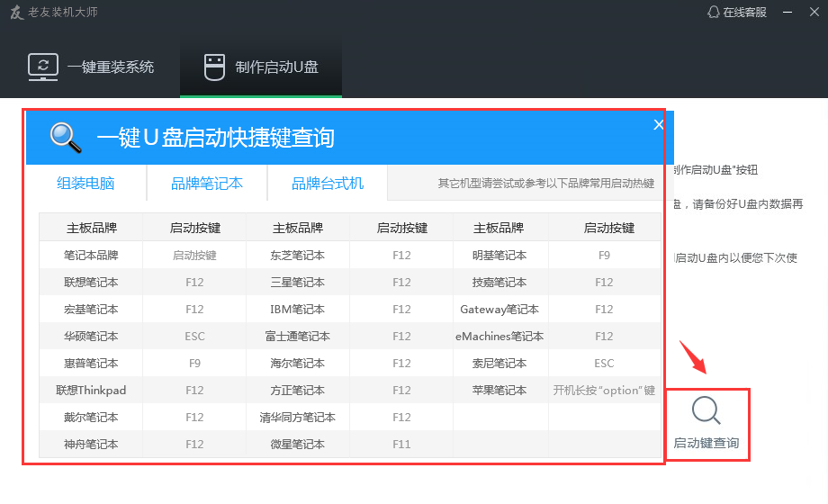This screenshot has width=828, height=504.
Task: Close the hotkey query dialog
Action: coord(659,125)
